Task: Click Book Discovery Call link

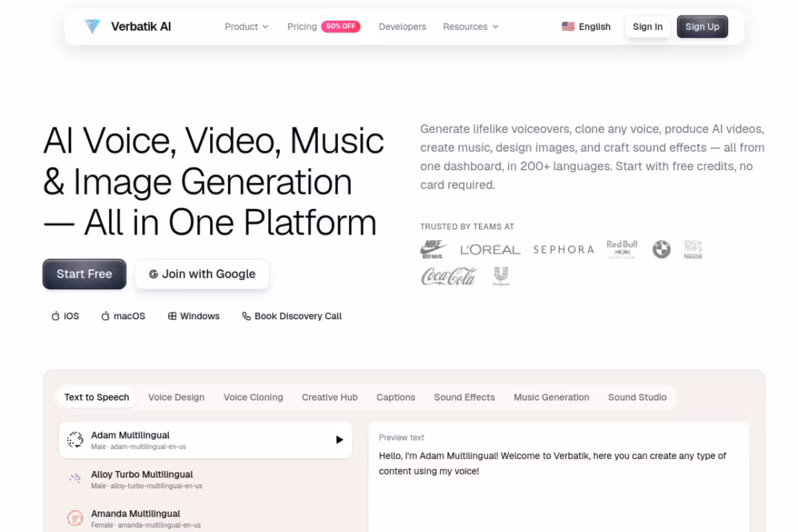Action: tap(292, 316)
